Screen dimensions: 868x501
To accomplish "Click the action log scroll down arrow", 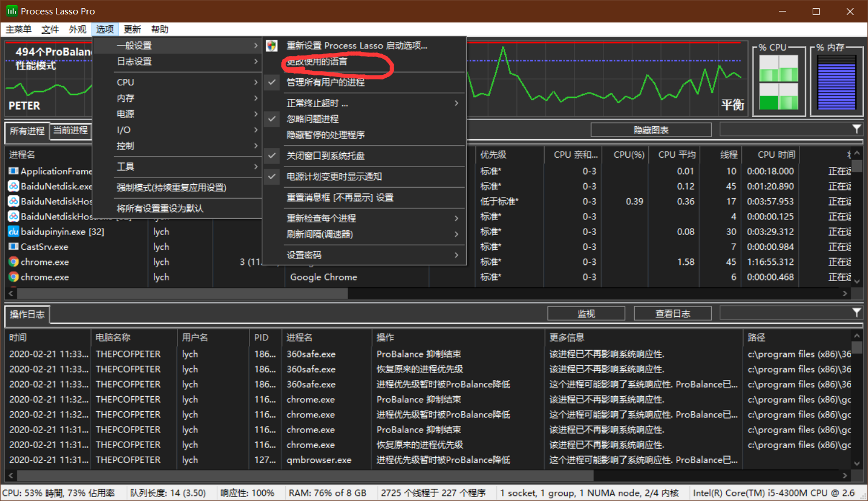I will (x=857, y=462).
